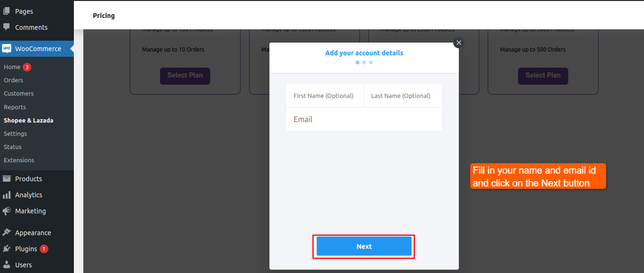Open WooCommerce Settings submenu item
Screen dimensions: 644x273
point(15,133)
